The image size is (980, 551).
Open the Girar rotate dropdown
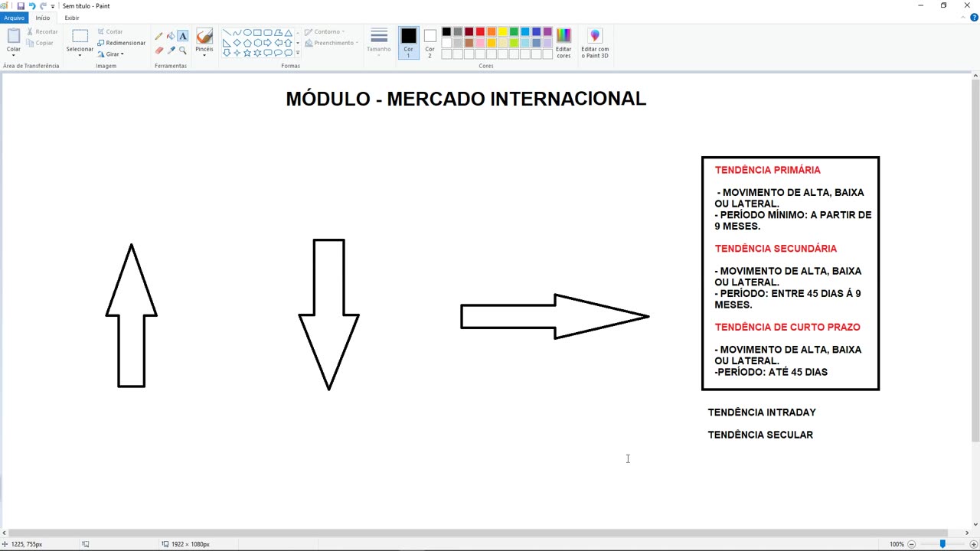(110, 54)
